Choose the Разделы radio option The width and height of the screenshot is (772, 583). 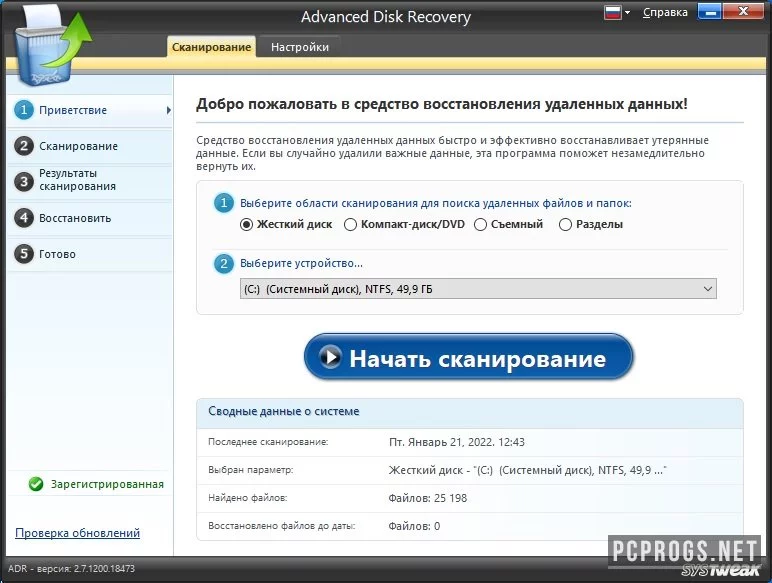point(591,225)
